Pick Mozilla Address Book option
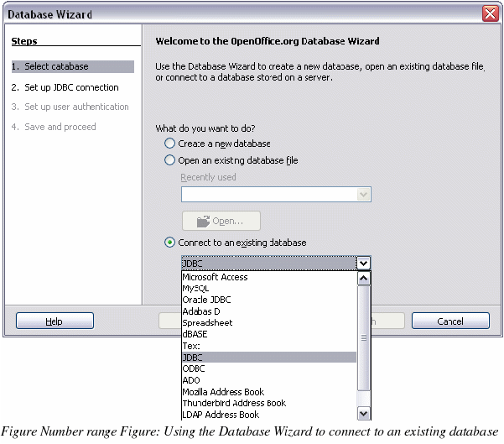Viewport: 504px width, 444px height. [223, 391]
